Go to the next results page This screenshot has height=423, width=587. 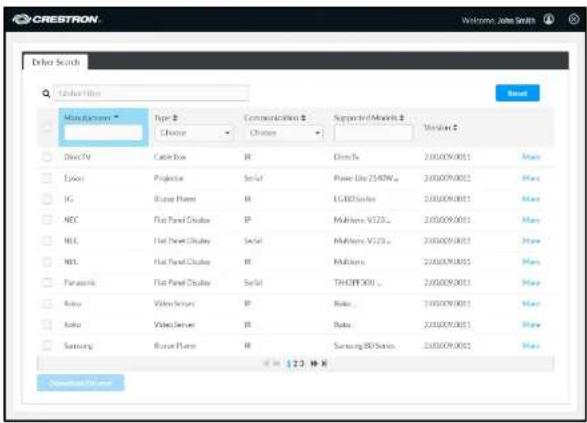(314, 363)
